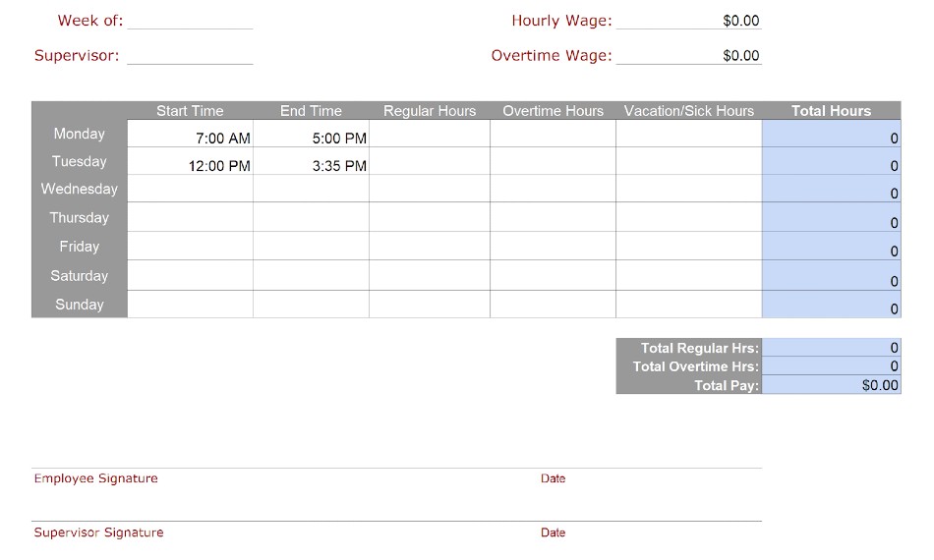Viewport: 934px width, 560px height.
Task: Select the Overtime Wage amount field
Action: click(x=688, y=55)
